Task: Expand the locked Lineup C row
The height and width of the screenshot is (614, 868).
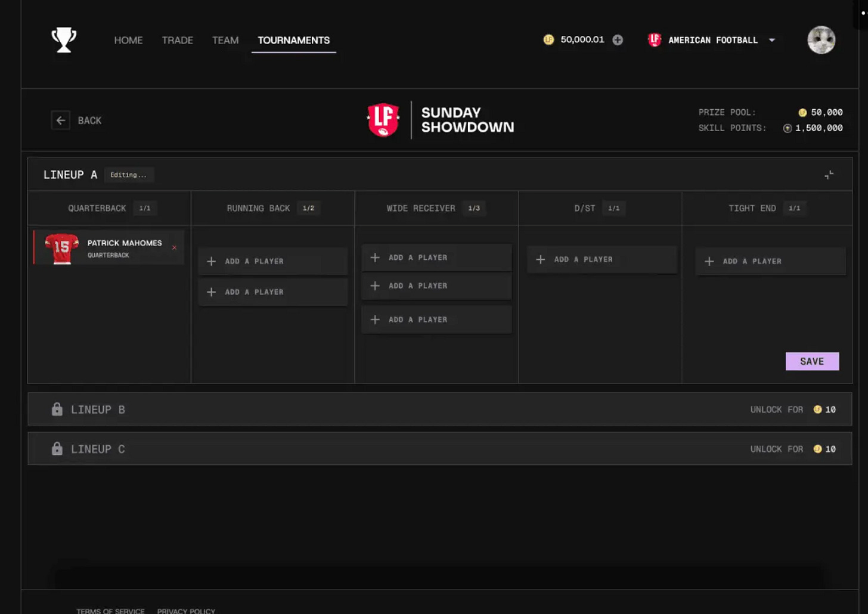Action: pos(440,448)
